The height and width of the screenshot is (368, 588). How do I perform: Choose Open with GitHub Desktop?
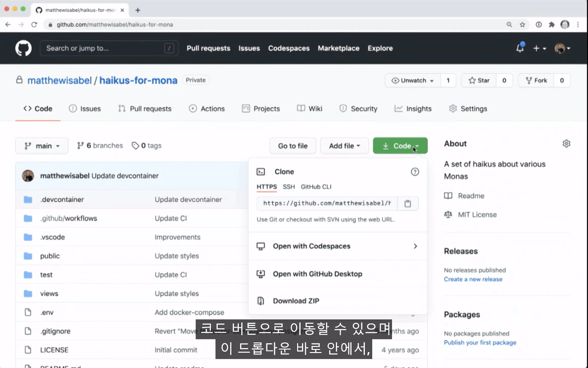point(338,274)
